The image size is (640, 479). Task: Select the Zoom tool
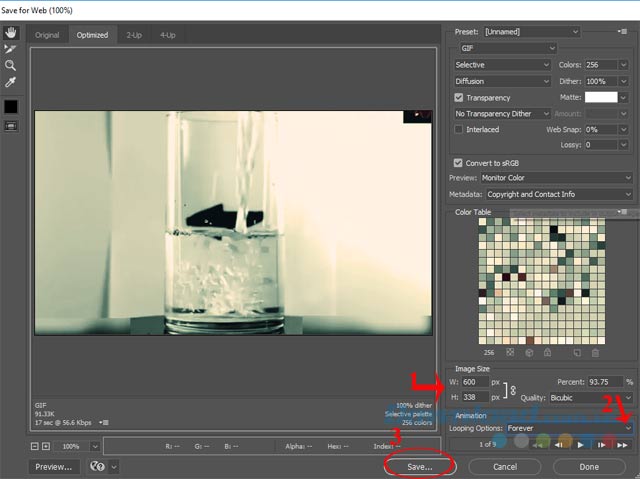tap(11, 65)
